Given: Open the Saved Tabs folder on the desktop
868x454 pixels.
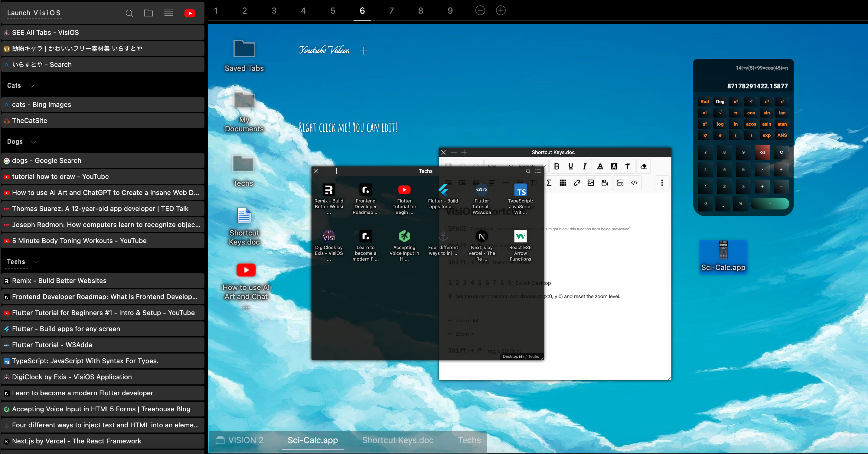Looking at the screenshot, I should [x=244, y=56].
